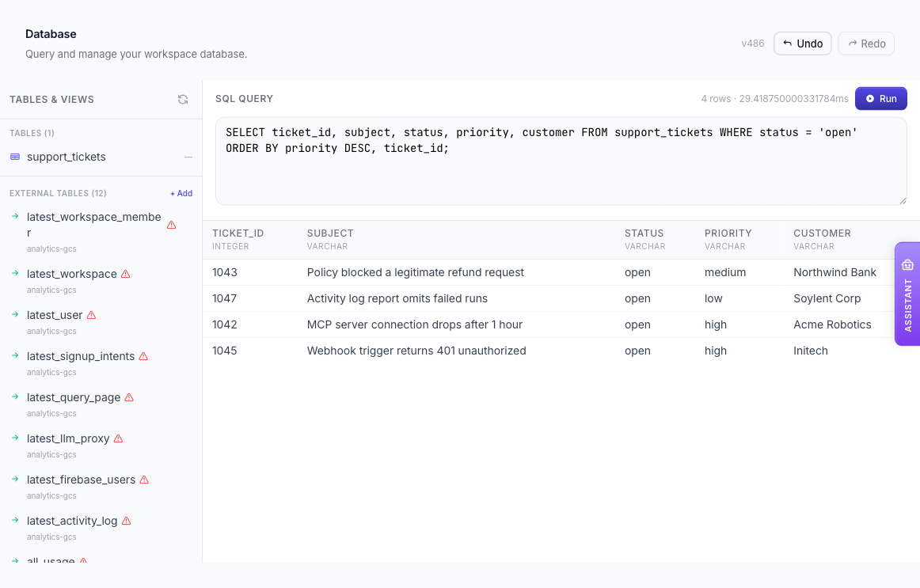The height and width of the screenshot is (588, 920).
Task: Open the support_tickets table
Action: click(67, 157)
